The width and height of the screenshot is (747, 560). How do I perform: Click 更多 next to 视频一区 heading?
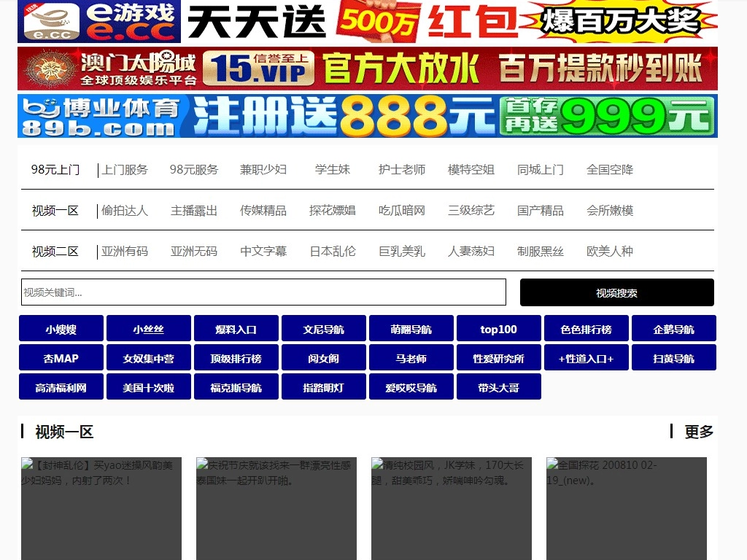coord(698,432)
